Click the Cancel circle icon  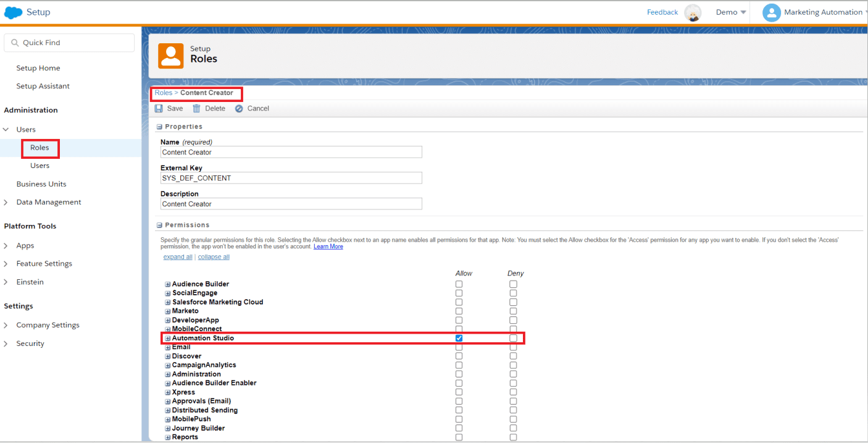coord(239,109)
